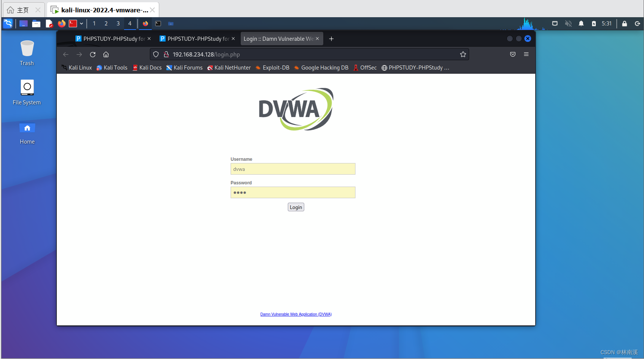This screenshot has height=359, width=644.
Task: Click the Login button
Action: (296, 207)
